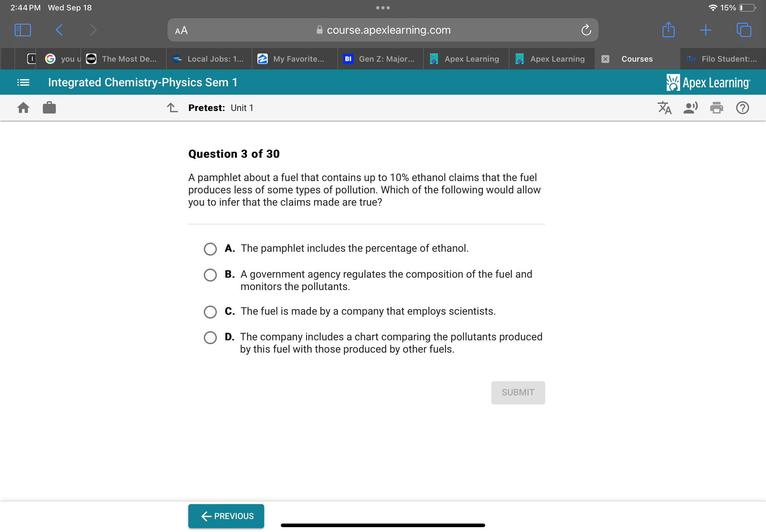
Task: Click the print icon
Action: coord(717,108)
